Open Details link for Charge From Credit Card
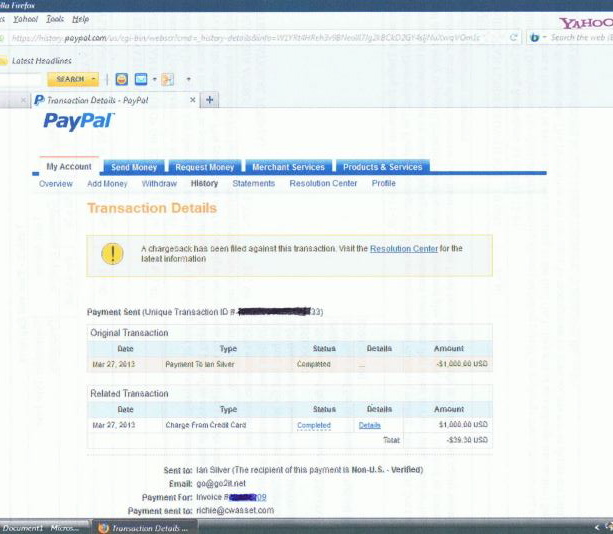Screen dimensions: 613x534 [369, 425]
